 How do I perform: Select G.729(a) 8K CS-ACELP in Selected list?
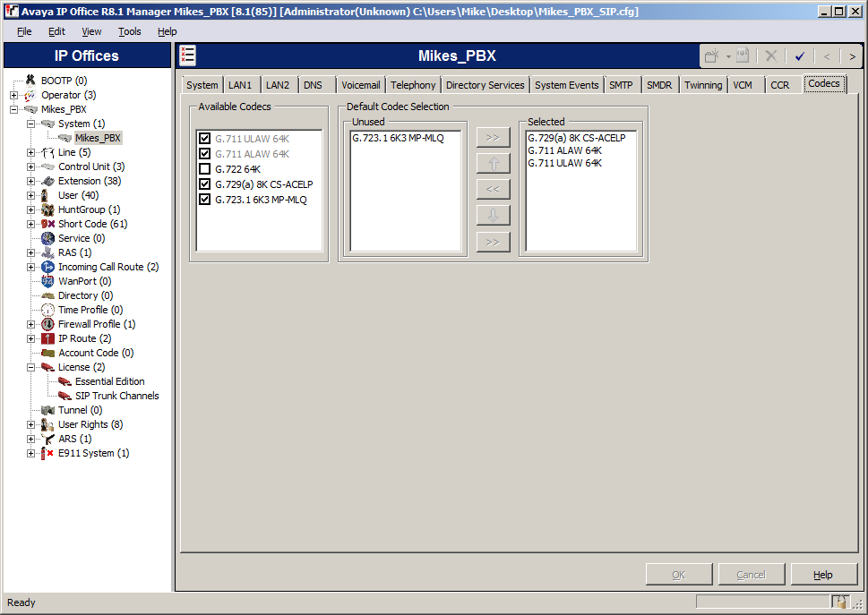pos(577,138)
